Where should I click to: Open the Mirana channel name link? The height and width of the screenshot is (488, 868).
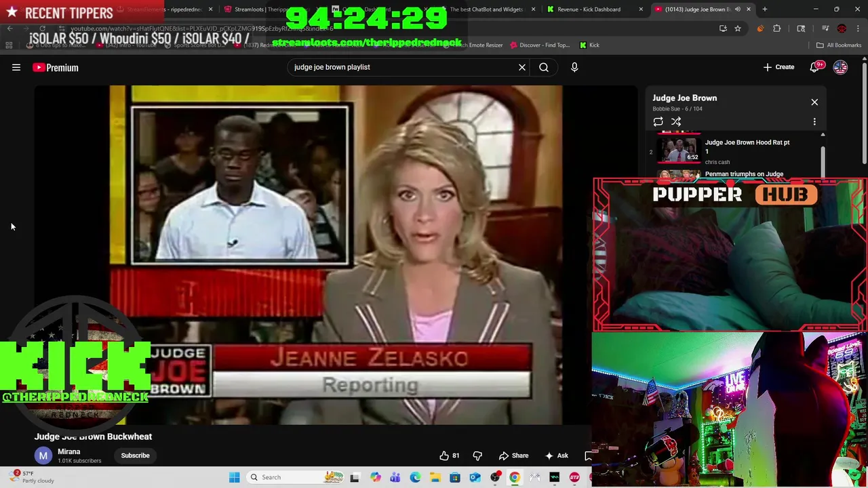point(68,451)
